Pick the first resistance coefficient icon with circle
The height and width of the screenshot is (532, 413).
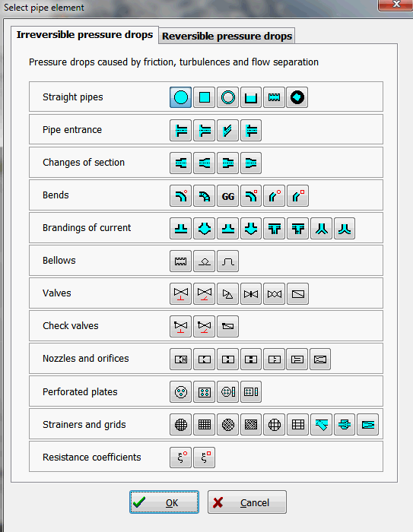click(x=181, y=458)
